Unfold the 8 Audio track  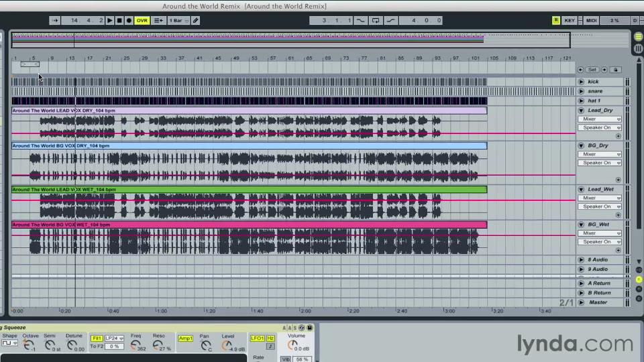coord(581,260)
